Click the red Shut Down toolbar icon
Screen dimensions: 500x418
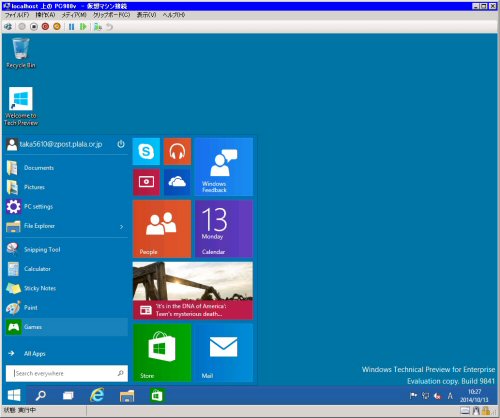(x=45, y=27)
